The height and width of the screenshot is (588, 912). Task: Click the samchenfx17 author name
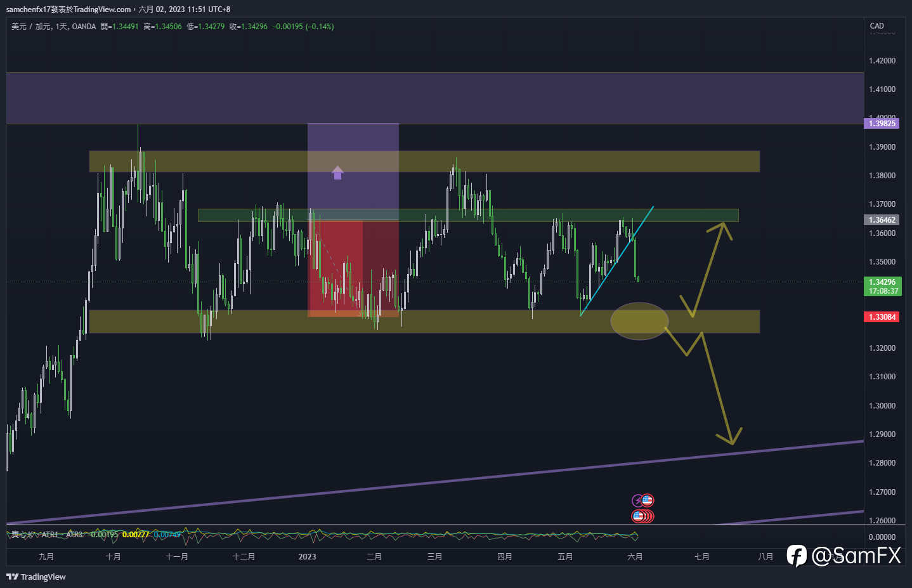[x=29, y=10]
